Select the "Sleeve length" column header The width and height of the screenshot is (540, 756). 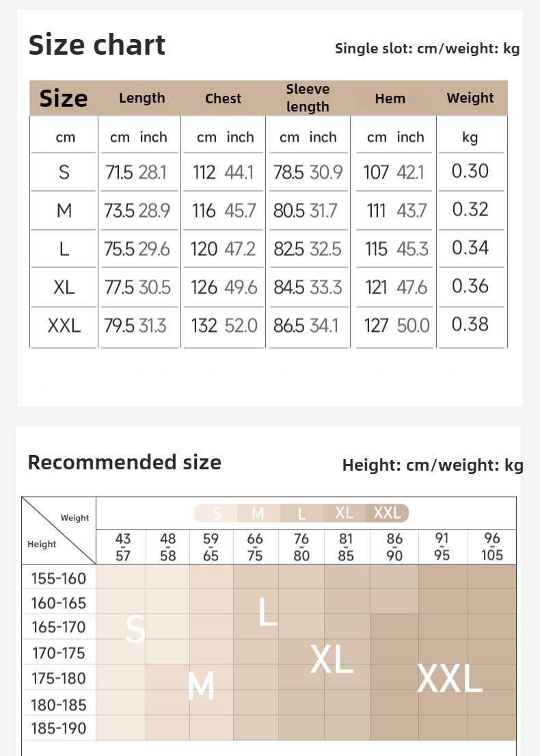(308, 98)
